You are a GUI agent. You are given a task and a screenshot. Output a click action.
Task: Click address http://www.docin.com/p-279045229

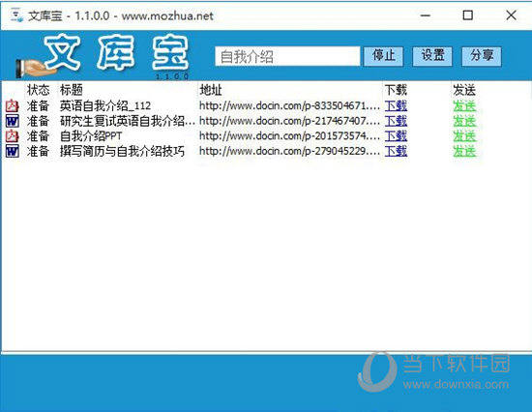click(x=289, y=151)
